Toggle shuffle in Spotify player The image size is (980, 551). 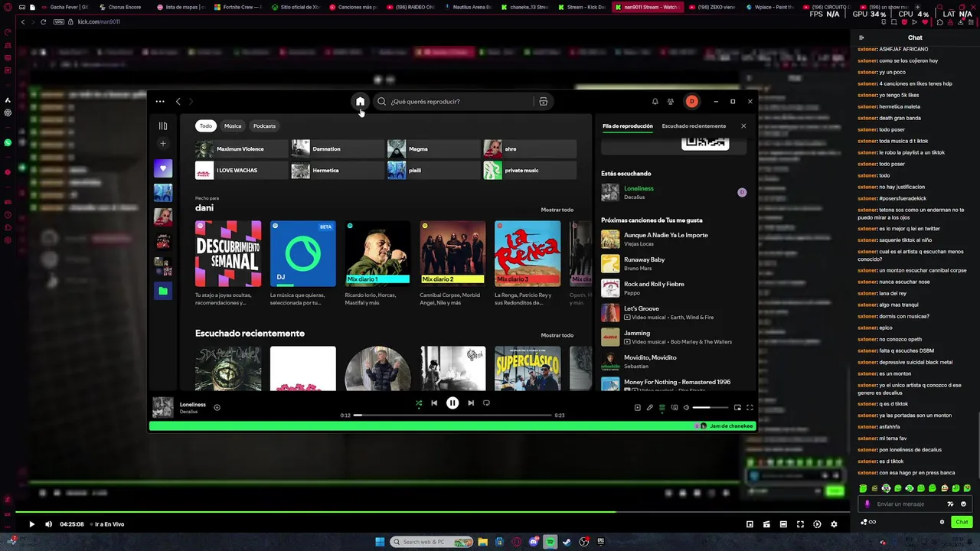coord(419,403)
